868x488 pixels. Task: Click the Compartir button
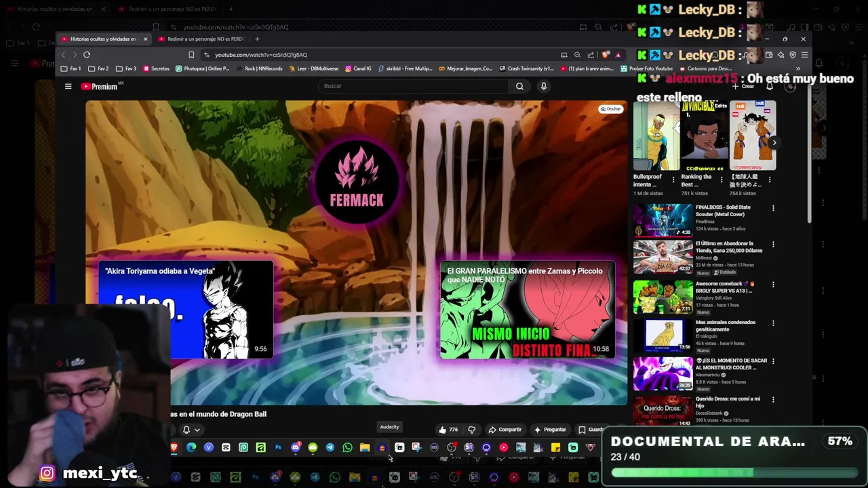505,430
